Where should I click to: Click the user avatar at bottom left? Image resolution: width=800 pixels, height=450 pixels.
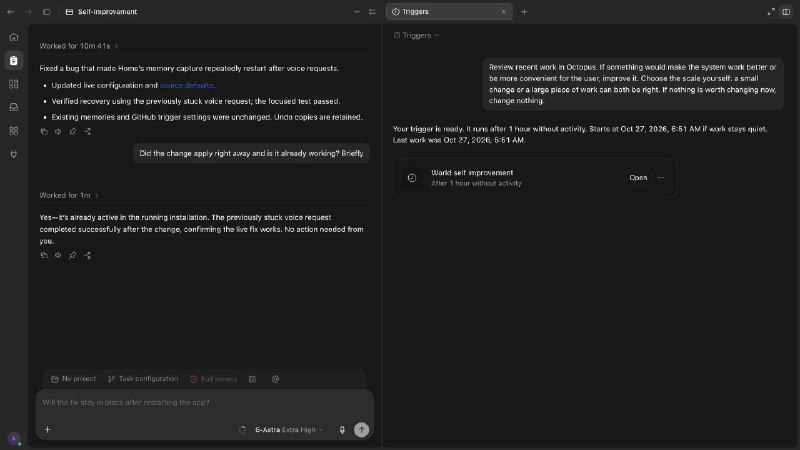(14, 439)
